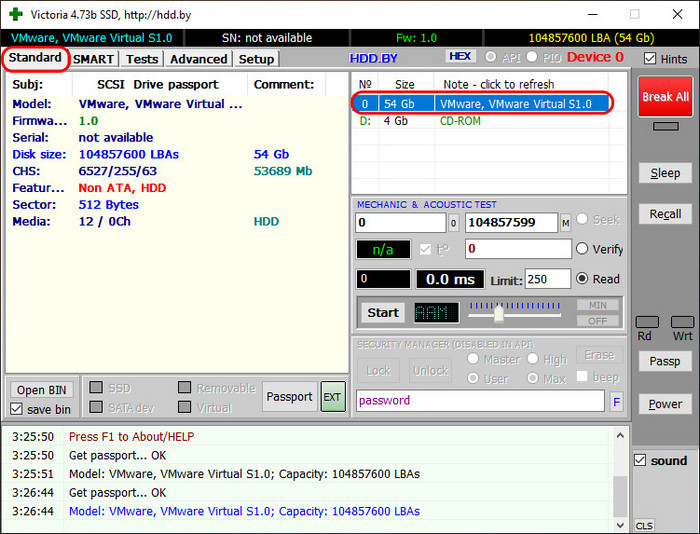Click the AAM OFF button
The height and width of the screenshot is (534, 700).
598,321
